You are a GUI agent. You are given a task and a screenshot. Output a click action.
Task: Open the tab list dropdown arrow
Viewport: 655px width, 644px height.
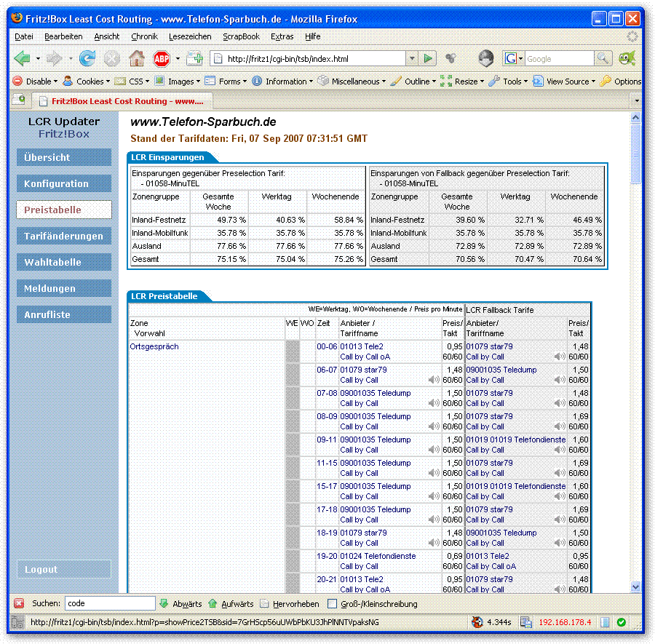[637, 100]
